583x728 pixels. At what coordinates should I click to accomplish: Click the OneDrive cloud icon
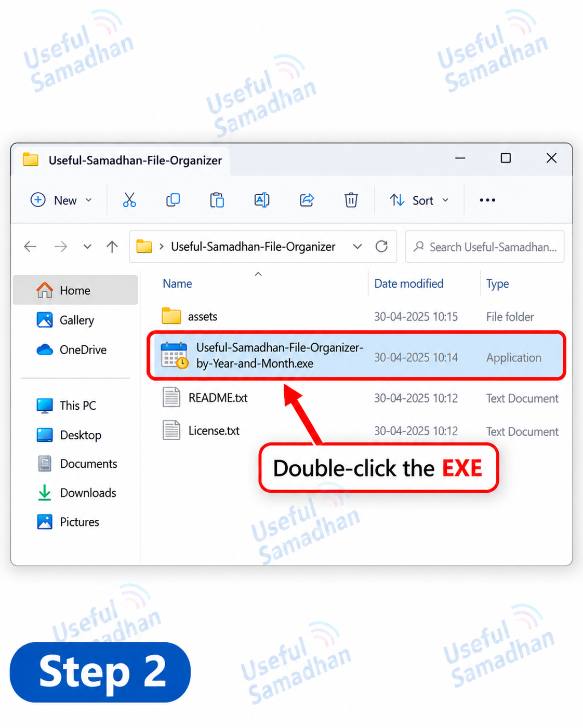click(45, 349)
